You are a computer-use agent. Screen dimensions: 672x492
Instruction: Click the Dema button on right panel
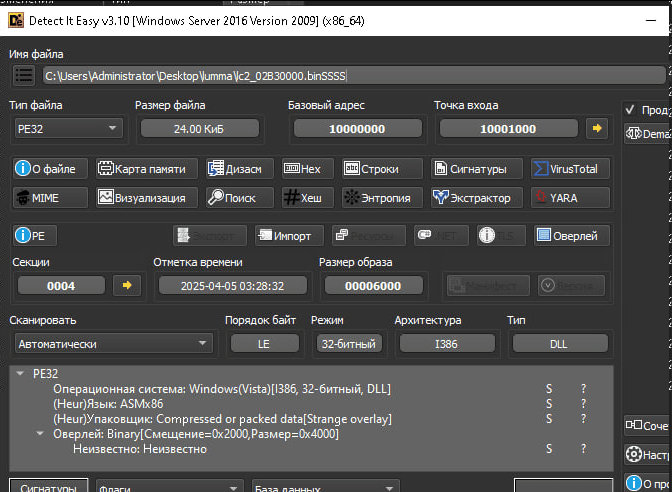(647, 133)
